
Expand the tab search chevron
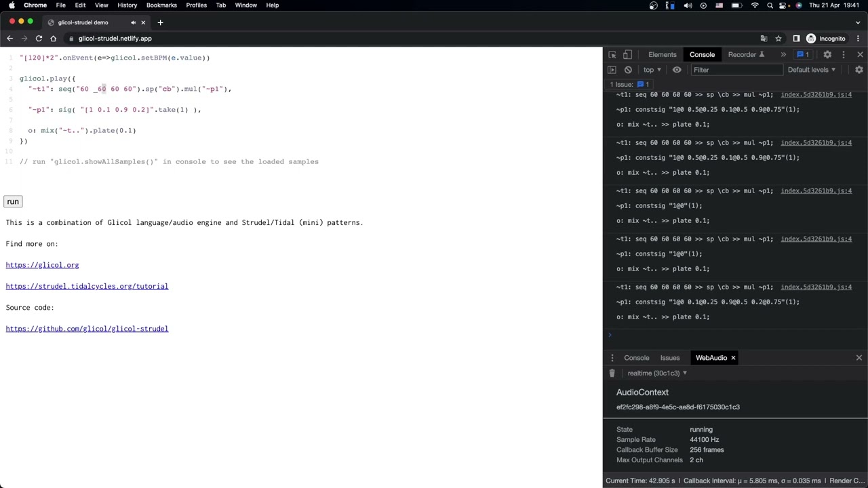tap(858, 22)
